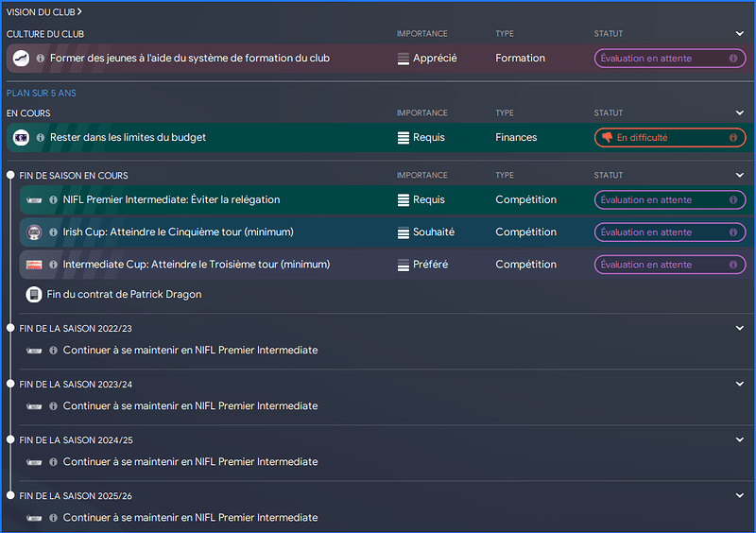Click timeline marker for Saison 2025/26
The width and height of the screenshot is (756, 533).
point(10,495)
